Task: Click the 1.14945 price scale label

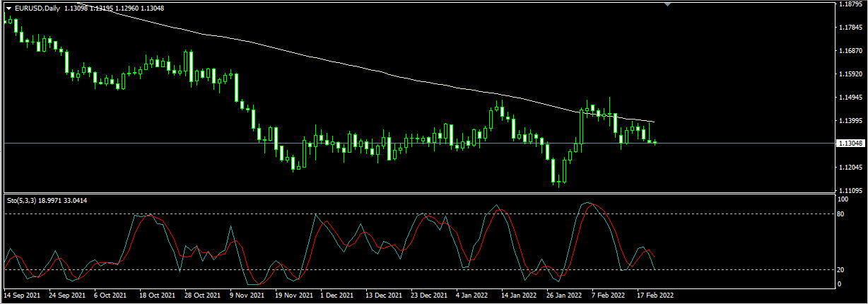Action: [x=849, y=98]
